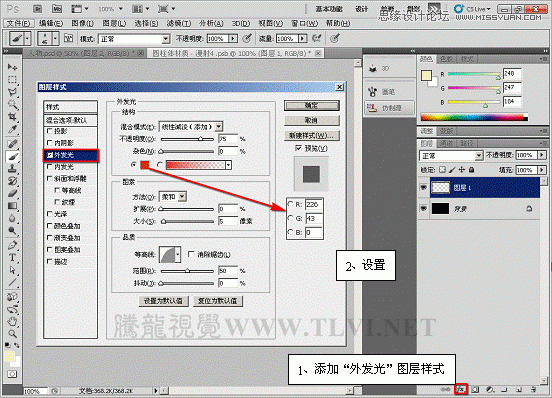This screenshot has width=552, height=398.
Task: Enable the 描边 (Stroke) checkbox
Action: [50, 261]
